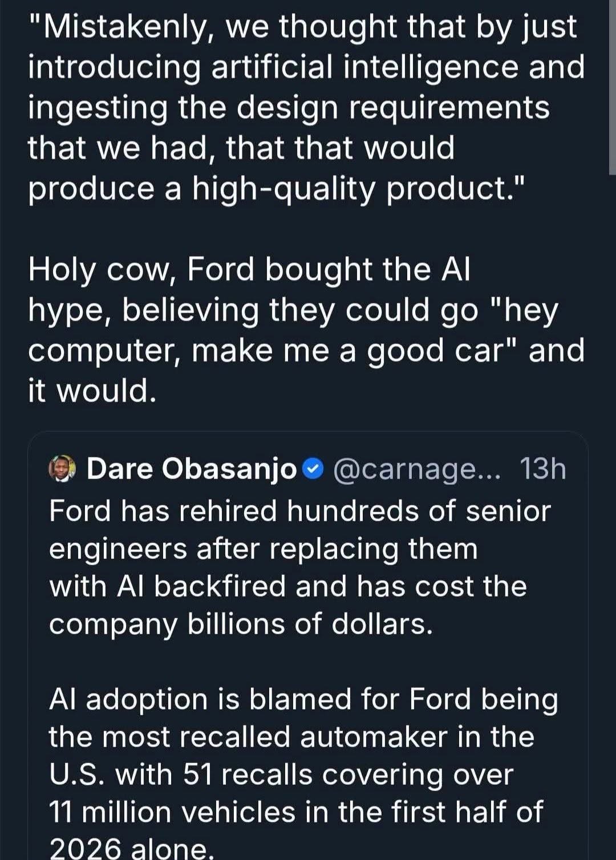The image size is (616, 860).
Task: Click the "Holy cow, Ford bought" paragraph
Action: (x=306, y=330)
